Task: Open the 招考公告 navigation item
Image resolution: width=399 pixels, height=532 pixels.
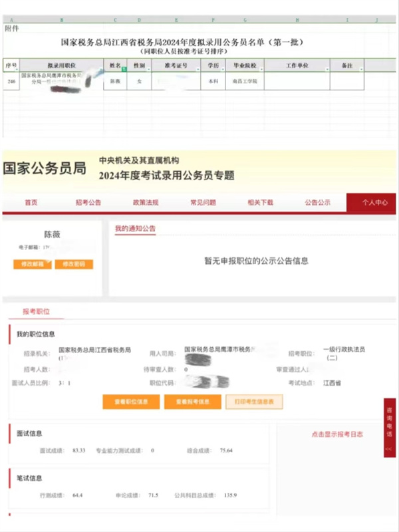Action: [x=88, y=203]
